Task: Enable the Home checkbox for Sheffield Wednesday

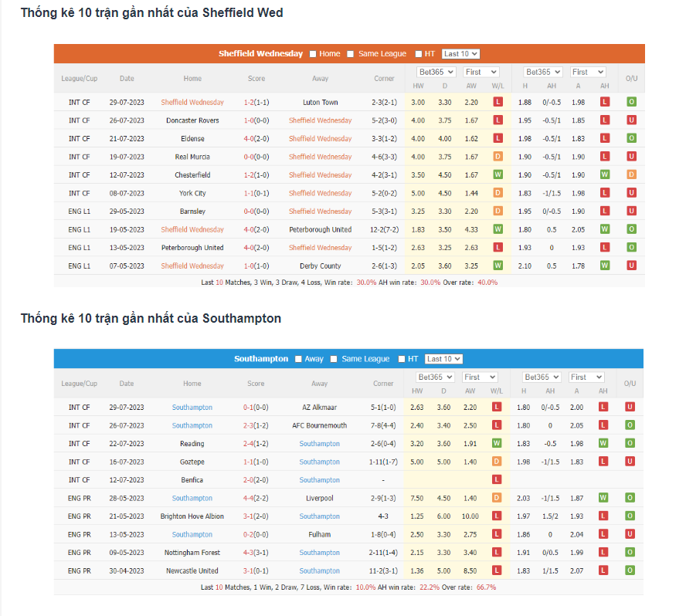Action: click(x=313, y=54)
